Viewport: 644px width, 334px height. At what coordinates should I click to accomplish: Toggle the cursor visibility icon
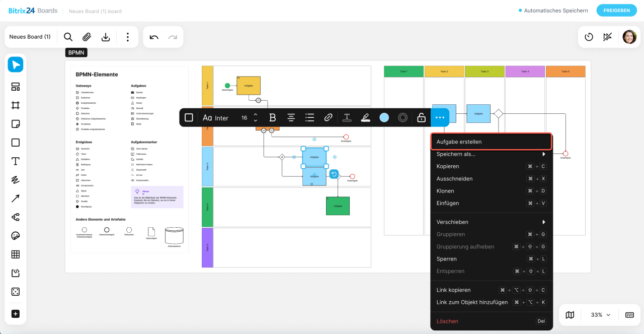(x=608, y=37)
